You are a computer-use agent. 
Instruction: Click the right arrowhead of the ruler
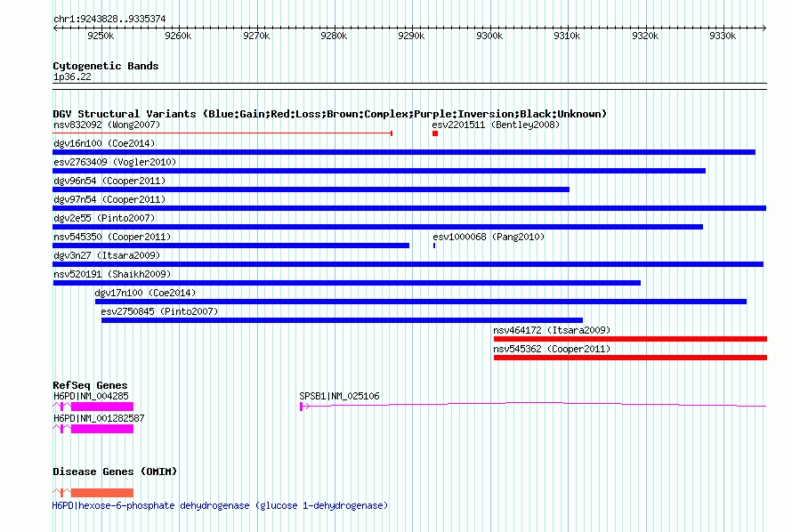coord(764,28)
